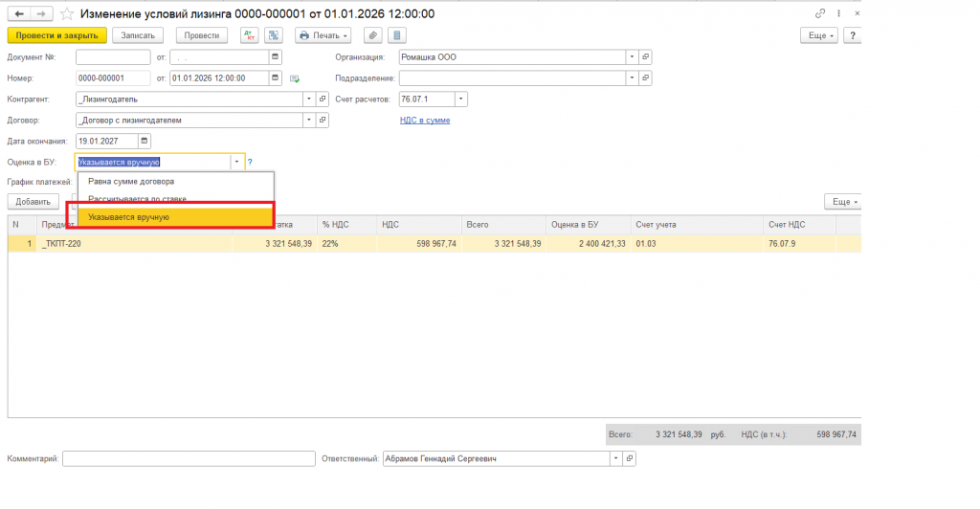This screenshot has width=980, height=509.
Task: Click Провести и закрыть button
Action: point(56,35)
